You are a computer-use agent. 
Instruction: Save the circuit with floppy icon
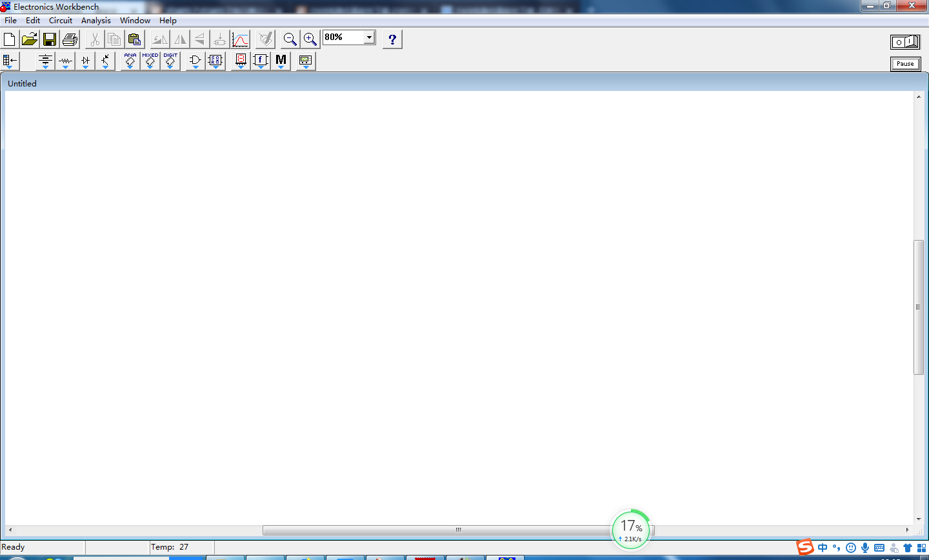point(50,39)
